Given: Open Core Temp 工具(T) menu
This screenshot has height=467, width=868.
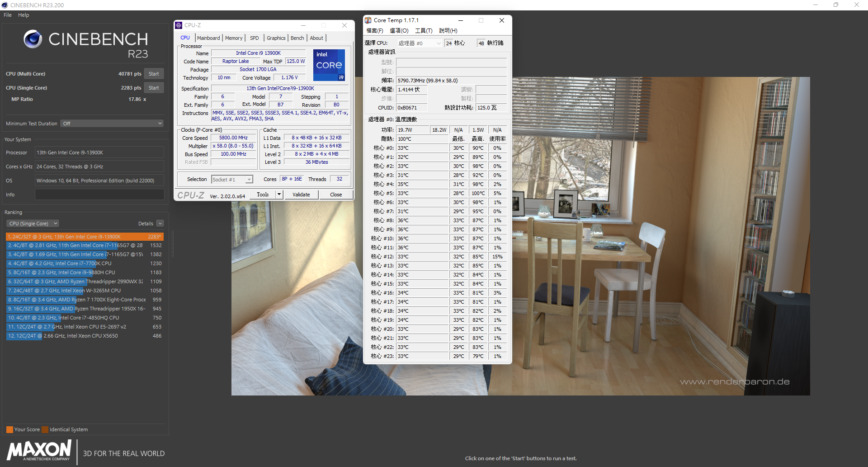Looking at the screenshot, I should [x=424, y=31].
